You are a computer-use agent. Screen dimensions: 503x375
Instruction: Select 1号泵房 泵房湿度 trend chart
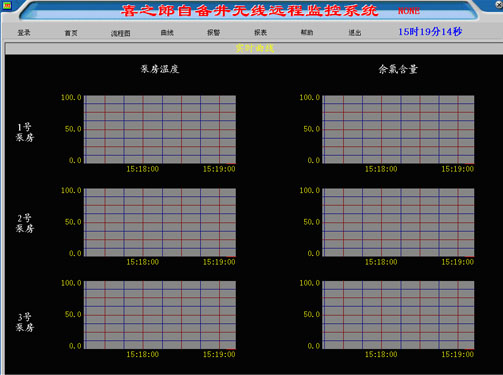point(160,129)
